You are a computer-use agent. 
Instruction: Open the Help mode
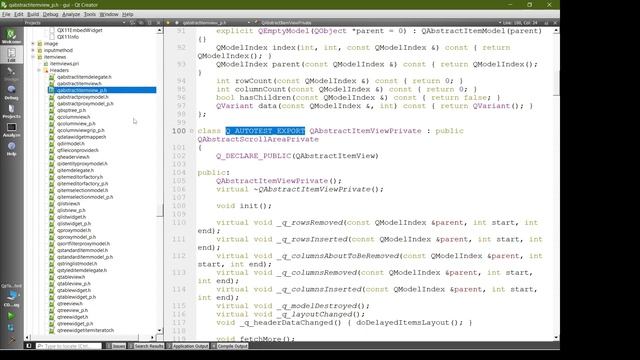click(11, 149)
